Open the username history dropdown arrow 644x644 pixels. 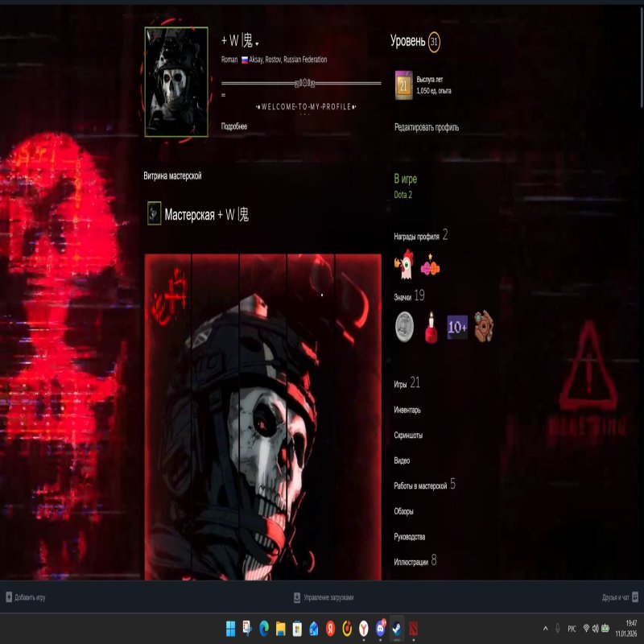tap(257, 43)
